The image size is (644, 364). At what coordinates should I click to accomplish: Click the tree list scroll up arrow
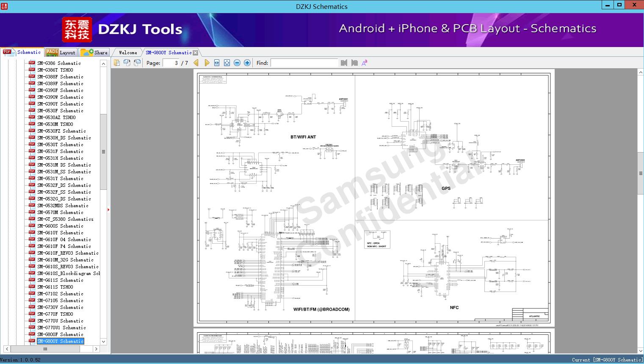pyautogui.click(x=103, y=64)
